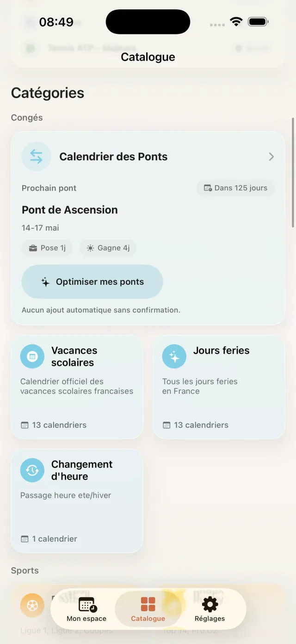296x644 pixels.
Task: Click the sparkle icon inside Optimiser mes ponts
Action: point(45,281)
